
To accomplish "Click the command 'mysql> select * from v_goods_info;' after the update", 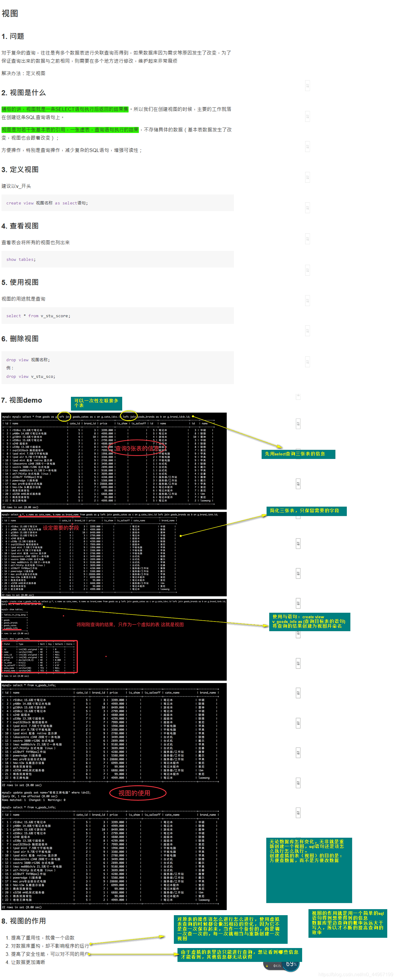I will click(x=29, y=807).
